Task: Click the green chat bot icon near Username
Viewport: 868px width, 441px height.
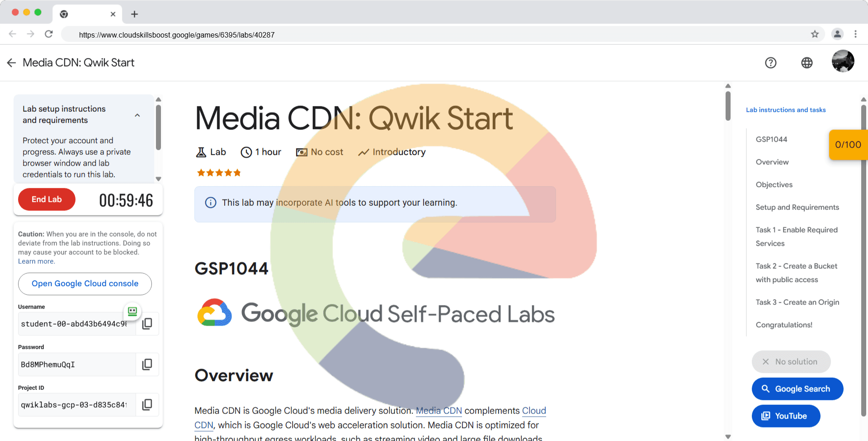Action: coord(132,311)
